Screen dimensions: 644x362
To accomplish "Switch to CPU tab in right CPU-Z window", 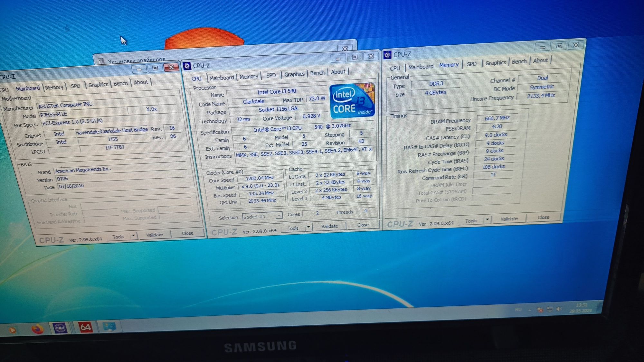I will point(395,68).
